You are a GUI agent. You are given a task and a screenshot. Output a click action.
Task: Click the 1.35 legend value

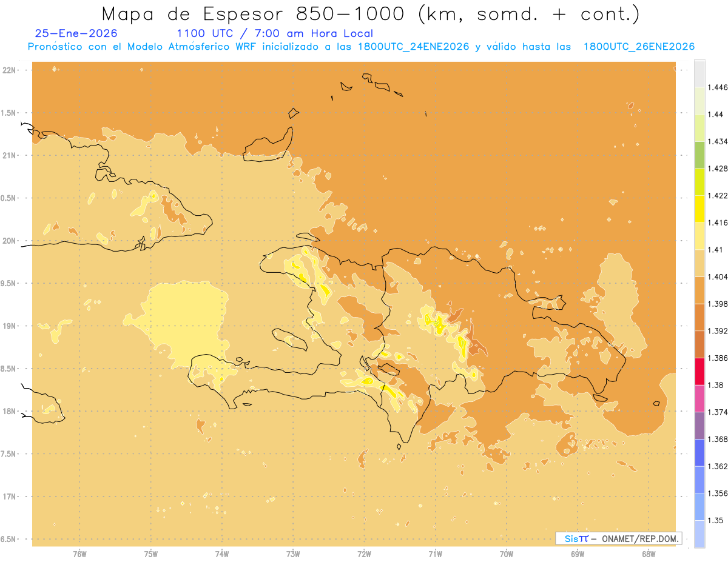(x=716, y=521)
